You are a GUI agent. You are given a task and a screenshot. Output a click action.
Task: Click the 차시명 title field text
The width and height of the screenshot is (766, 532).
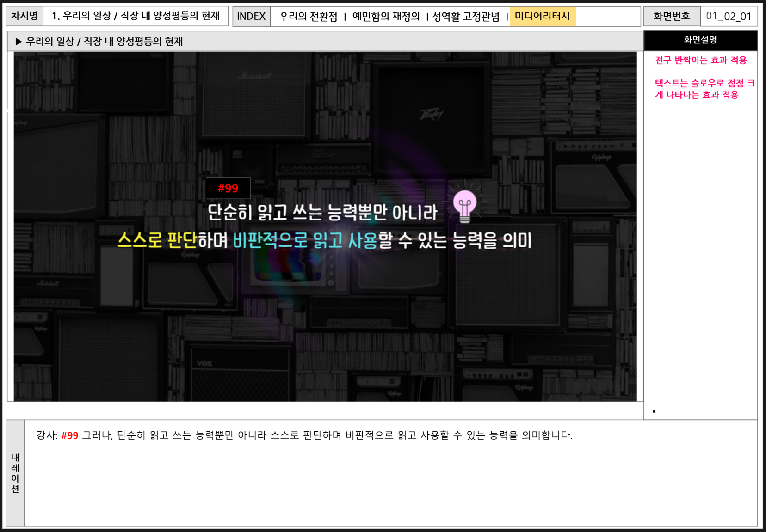(x=136, y=16)
